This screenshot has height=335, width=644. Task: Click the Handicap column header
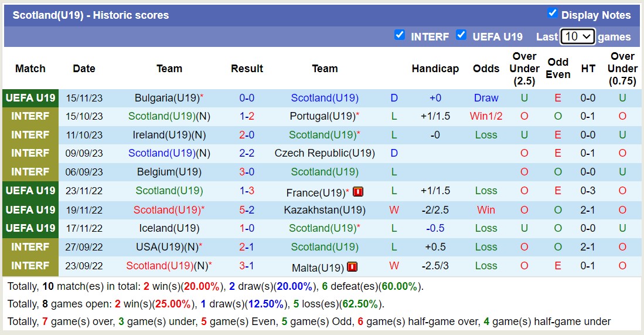435,69
